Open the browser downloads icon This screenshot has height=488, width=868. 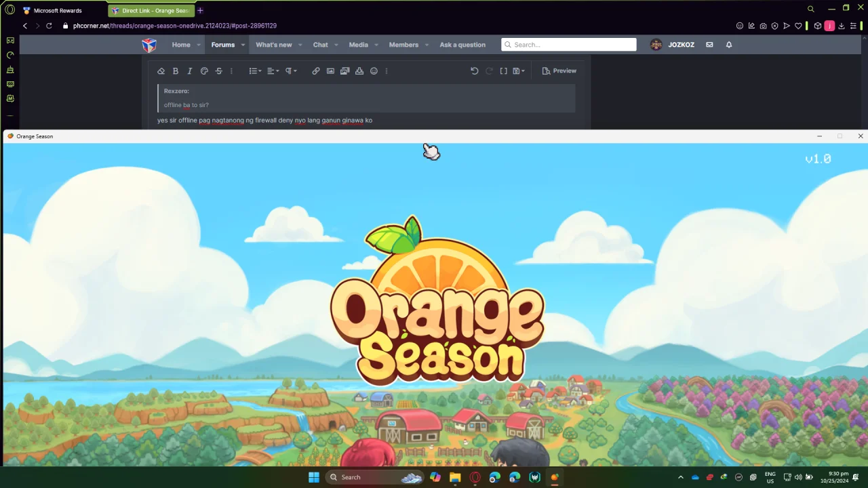(842, 26)
